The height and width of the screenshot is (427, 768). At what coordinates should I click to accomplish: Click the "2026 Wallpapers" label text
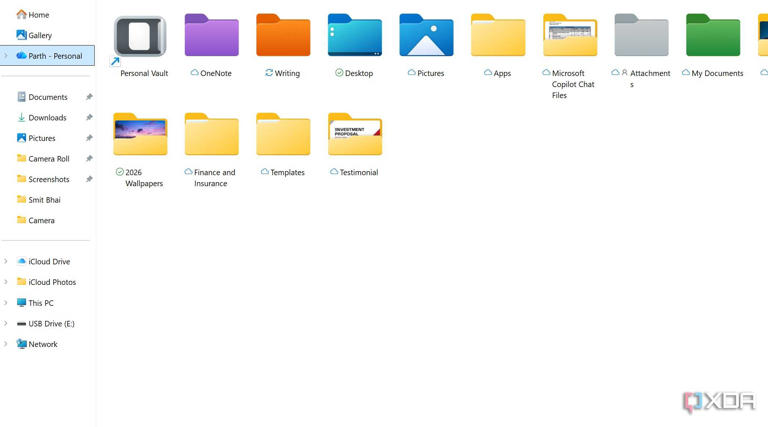[x=144, y=178]
